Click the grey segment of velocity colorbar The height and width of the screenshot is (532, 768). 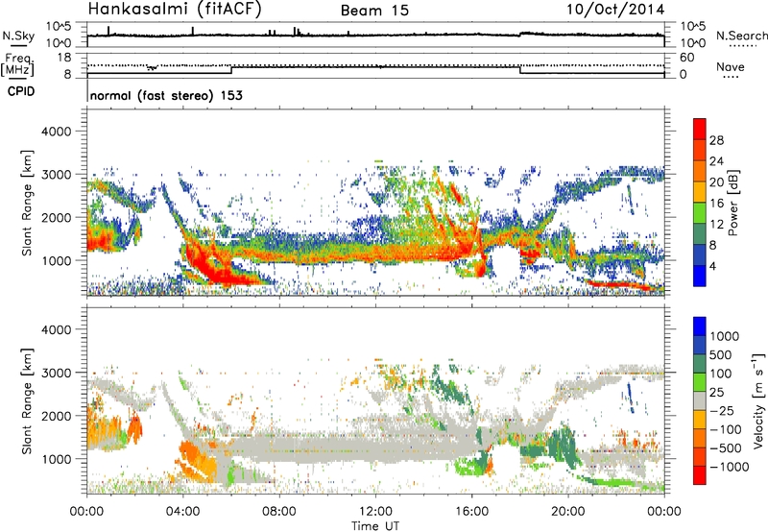point(700,401)
